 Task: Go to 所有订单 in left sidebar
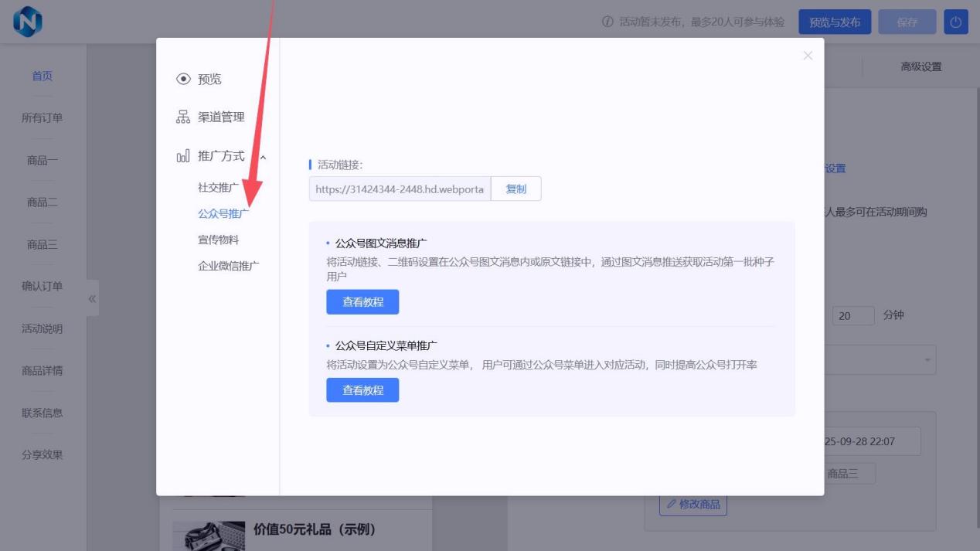[42, 118]
